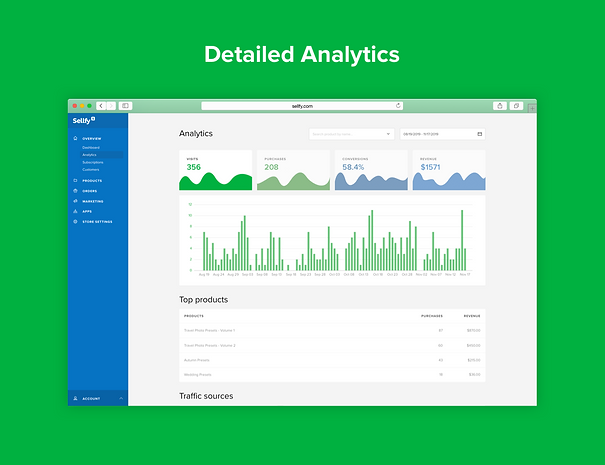Open the calendar icon in date range field
This screenshot has width=605, height=465.
point(480,134)
